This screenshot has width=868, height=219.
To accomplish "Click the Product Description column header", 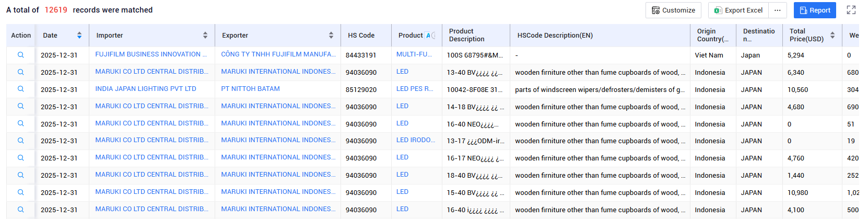I will [466, 35].
